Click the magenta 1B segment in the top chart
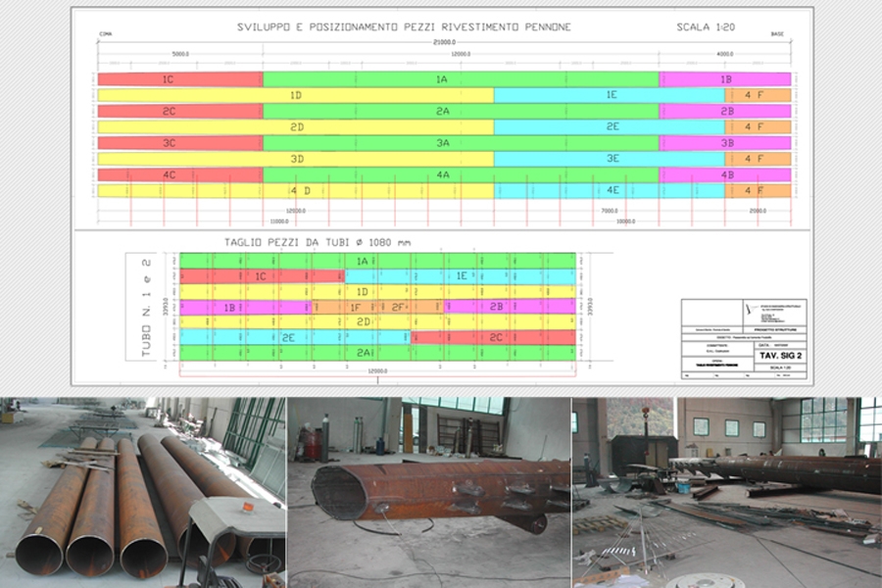Screen dimensions: 882x588 tap(725, 79)
